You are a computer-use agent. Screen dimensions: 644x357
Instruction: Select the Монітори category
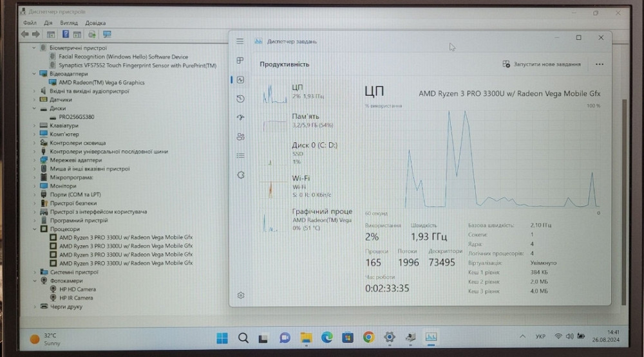tap(63, 186)
